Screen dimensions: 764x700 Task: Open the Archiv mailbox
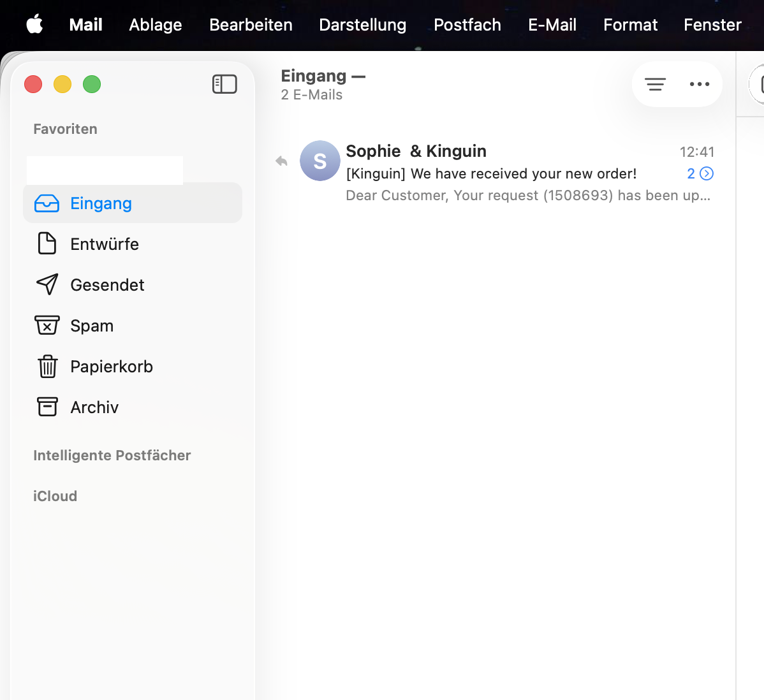133,407
